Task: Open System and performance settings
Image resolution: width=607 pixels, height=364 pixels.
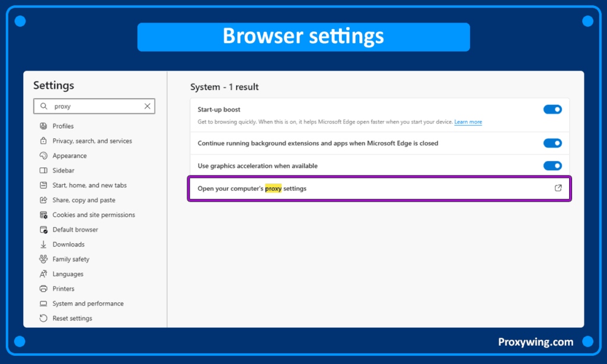Action: [88, 304]
